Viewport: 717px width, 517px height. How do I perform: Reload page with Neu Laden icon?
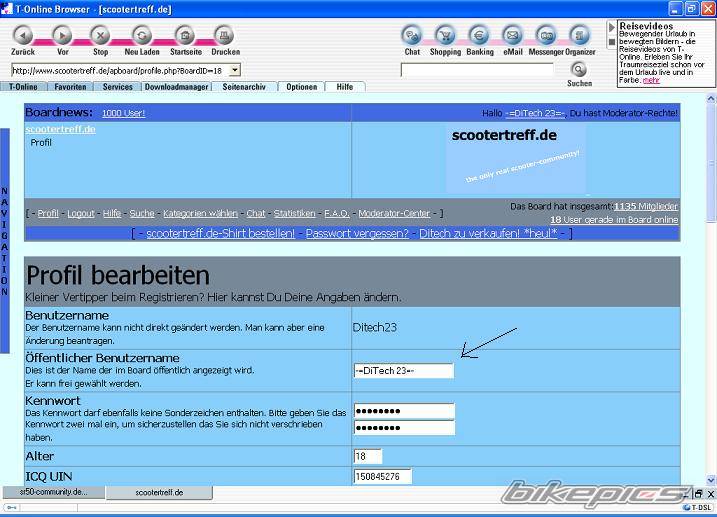tap(143, 35)
